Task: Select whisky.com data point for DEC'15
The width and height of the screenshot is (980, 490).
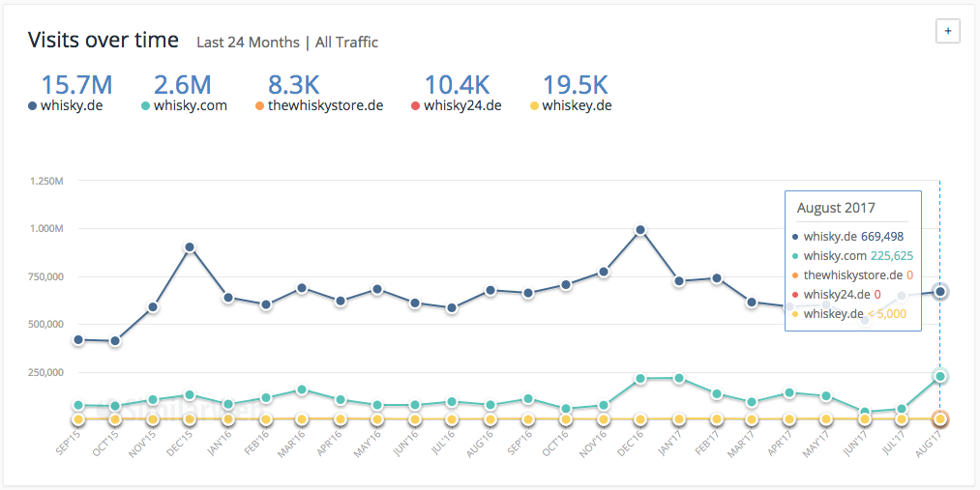Action: click(190, 395)
